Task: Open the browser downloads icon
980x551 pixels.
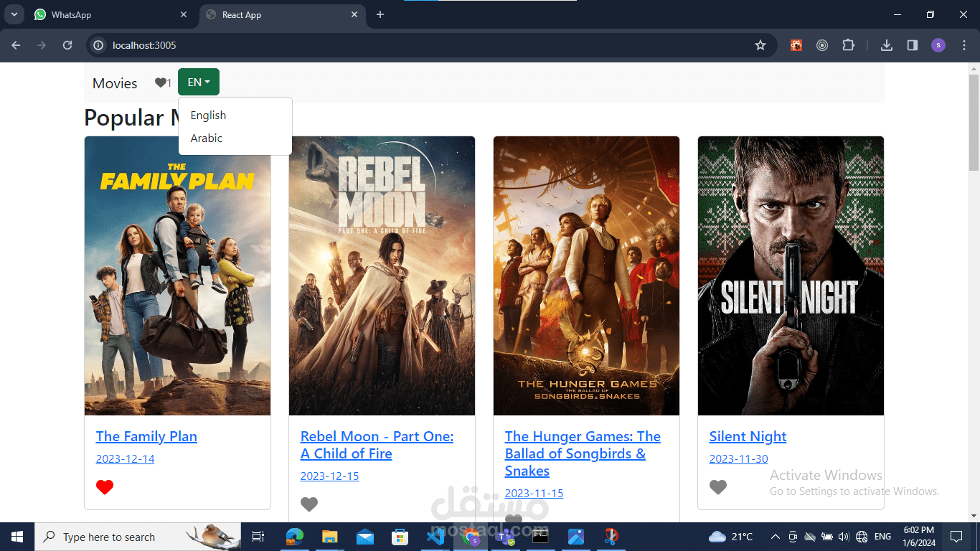Action: (x=887, y=45)
